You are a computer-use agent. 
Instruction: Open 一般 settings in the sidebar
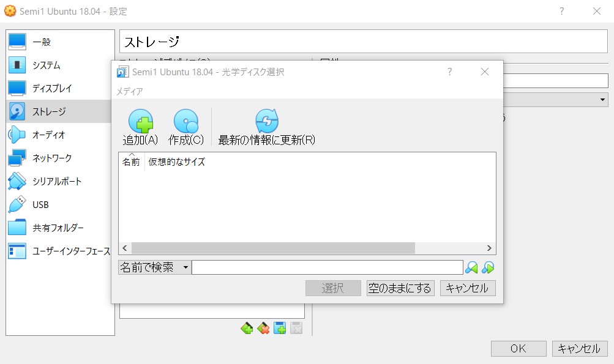[61, 42]
